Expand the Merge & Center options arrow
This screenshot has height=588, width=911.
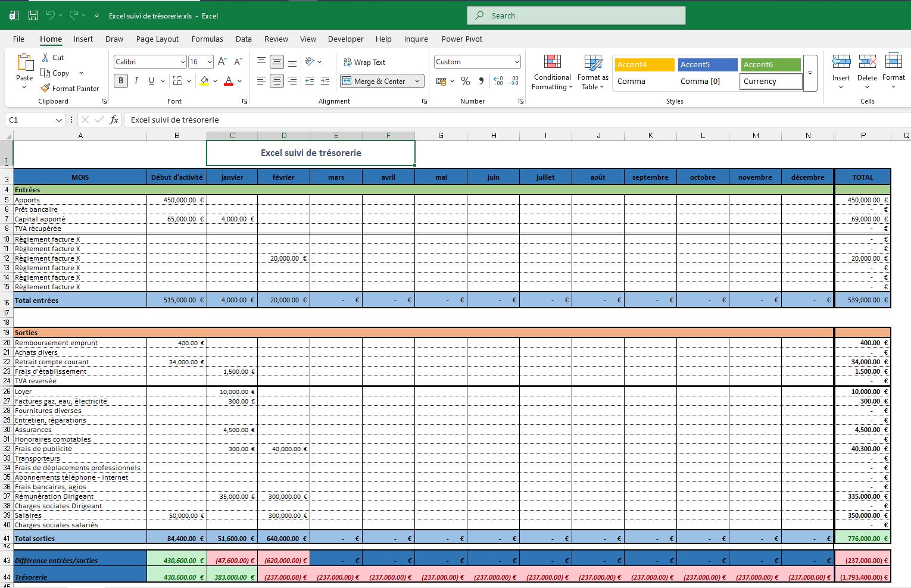coord(417,81)
